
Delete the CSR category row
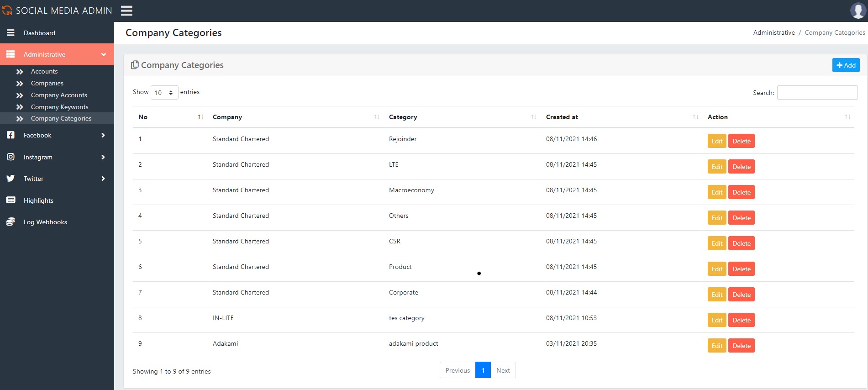pos(742,243)
